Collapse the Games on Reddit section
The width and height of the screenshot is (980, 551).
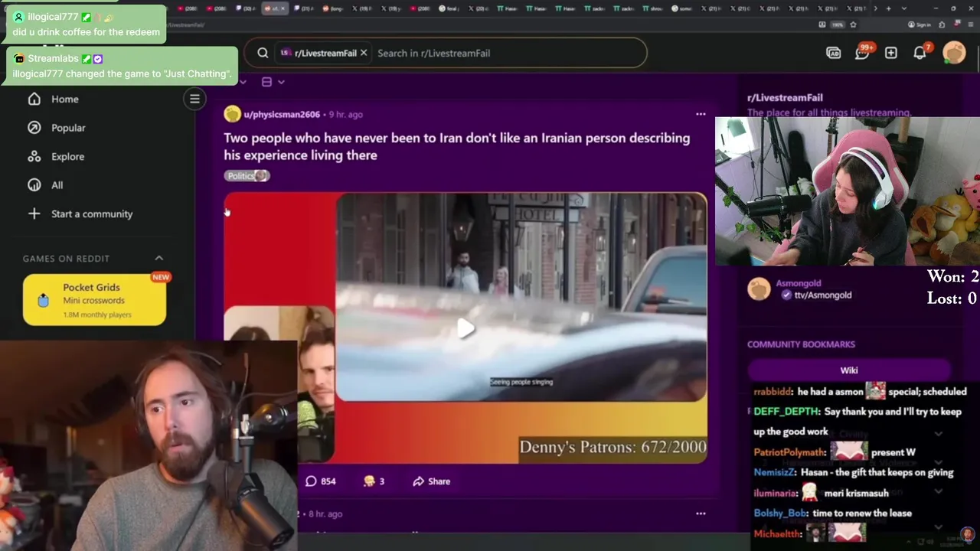[159, 259]
